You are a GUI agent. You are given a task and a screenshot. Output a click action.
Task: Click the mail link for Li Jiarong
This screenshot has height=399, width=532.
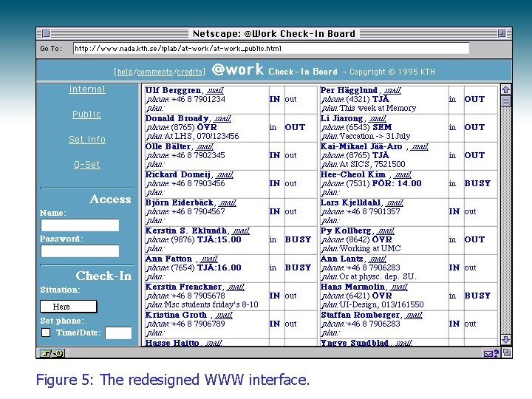[x=378, y=119]
